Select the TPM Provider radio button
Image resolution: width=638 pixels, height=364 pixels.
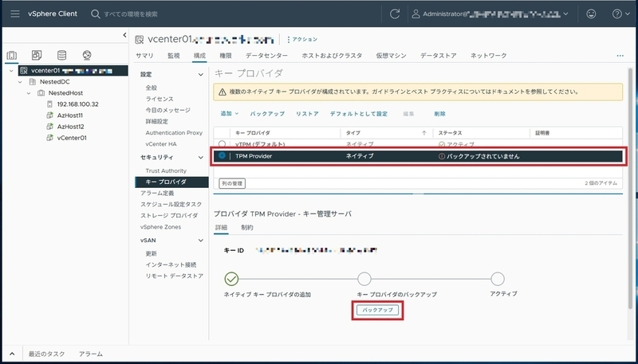223,156
